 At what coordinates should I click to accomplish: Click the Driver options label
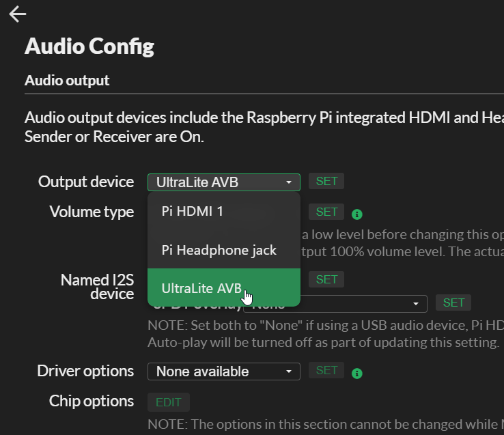click(x=85, y=371)
